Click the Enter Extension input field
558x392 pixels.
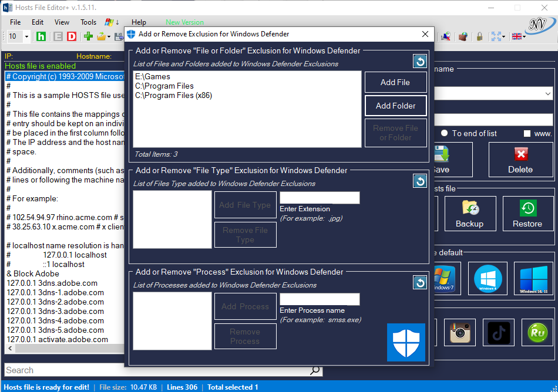pyautogui.click(x=320, y=198)
